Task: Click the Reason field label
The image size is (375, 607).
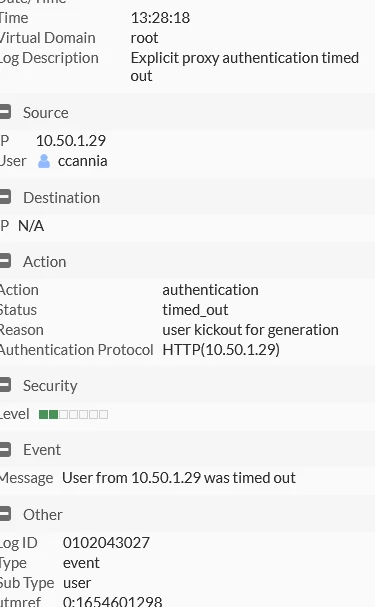Action: tap(21, 330)
